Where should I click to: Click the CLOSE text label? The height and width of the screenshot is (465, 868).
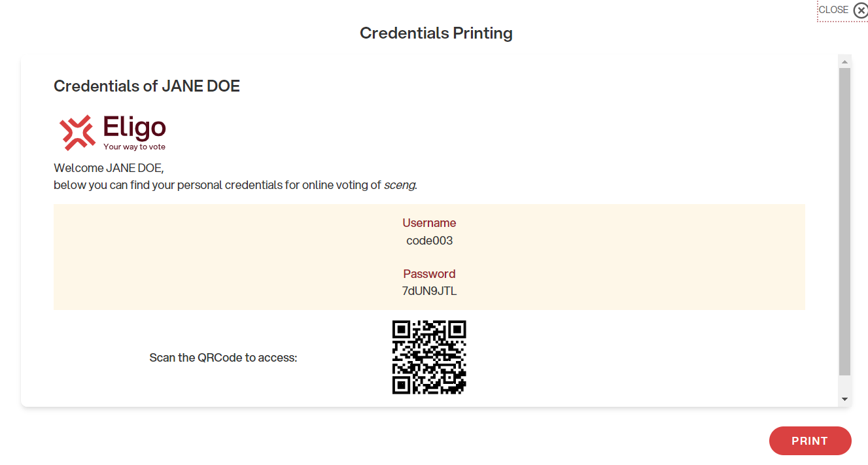pyautogui.click(x=833, y=10)
